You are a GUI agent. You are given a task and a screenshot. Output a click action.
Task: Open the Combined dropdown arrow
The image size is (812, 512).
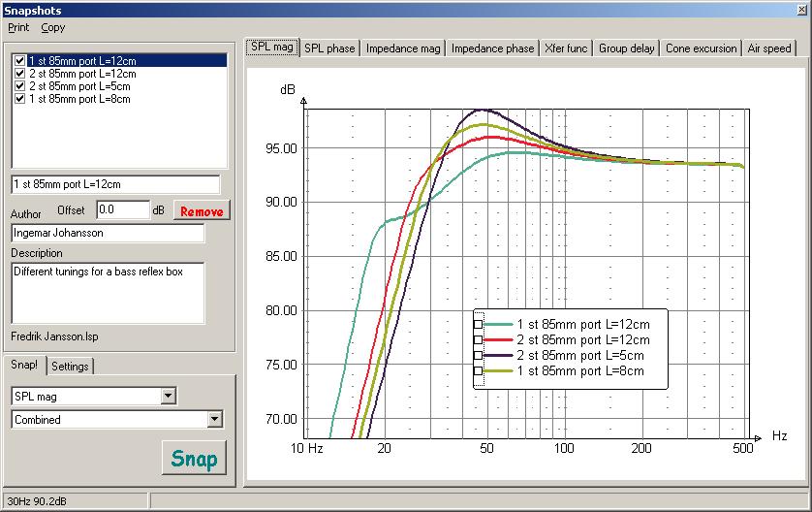214,419
